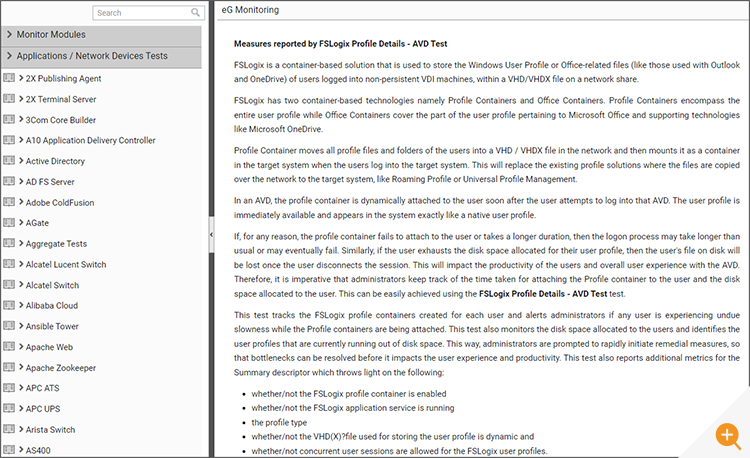Click the Search input field
The height and width of the screenshot is (458, 750).
(148, 13)
